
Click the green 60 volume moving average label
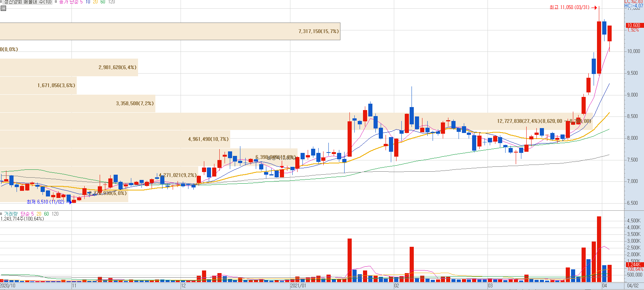click(46, 214)
